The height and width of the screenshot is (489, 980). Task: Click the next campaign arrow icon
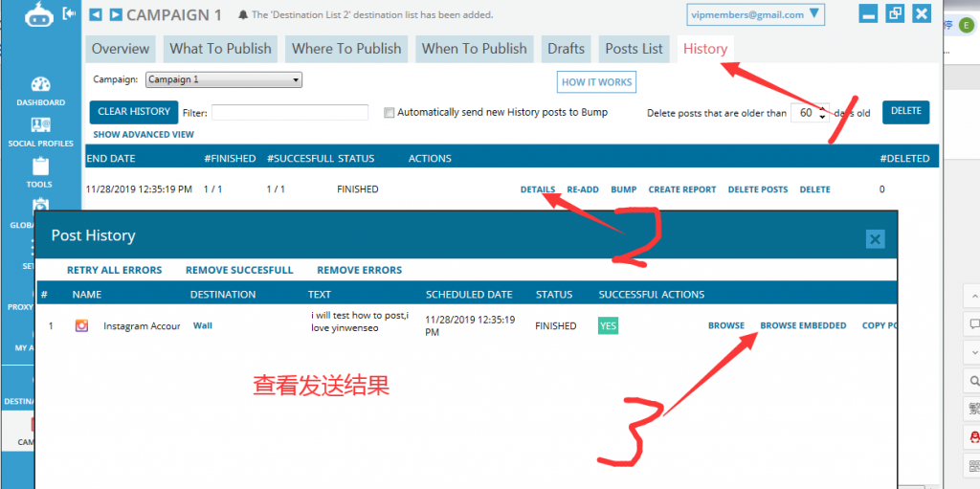pyautogui.click(x=115, y=14)
